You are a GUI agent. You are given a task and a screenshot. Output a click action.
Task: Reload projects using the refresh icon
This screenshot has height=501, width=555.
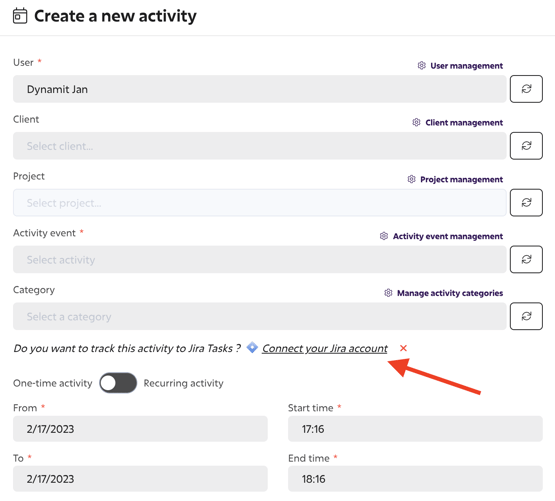526,203
